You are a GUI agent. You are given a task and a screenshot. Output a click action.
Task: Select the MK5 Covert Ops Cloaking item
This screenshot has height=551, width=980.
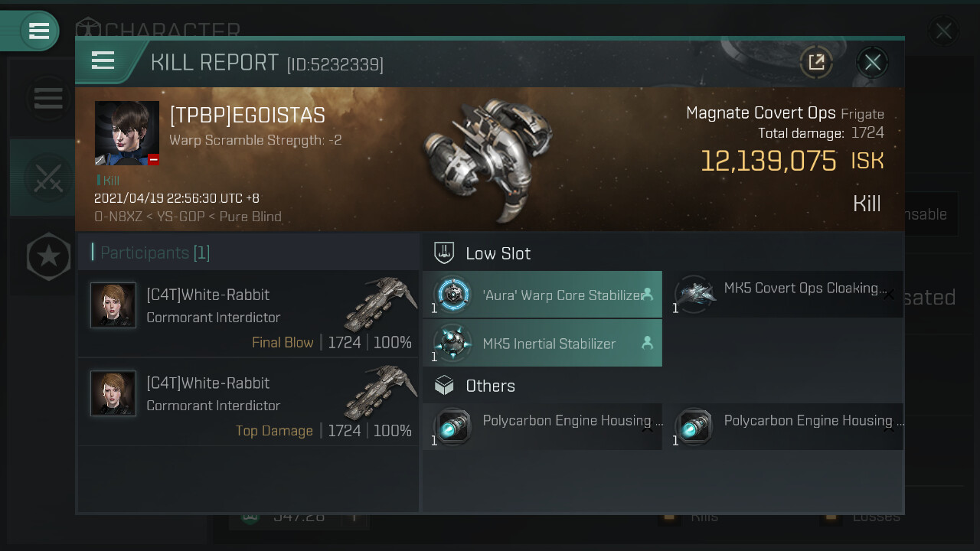pos(782,295)
